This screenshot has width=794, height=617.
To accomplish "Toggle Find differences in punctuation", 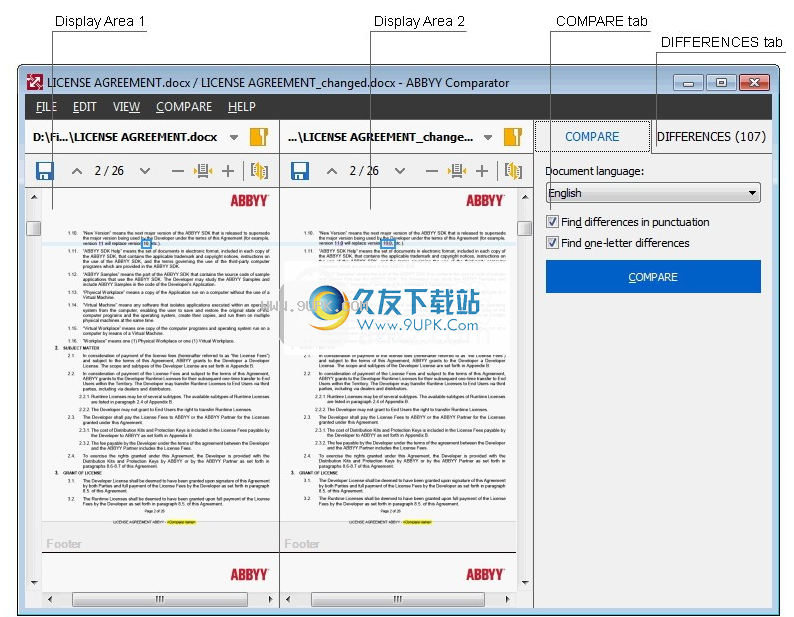I will pos(552,221).
